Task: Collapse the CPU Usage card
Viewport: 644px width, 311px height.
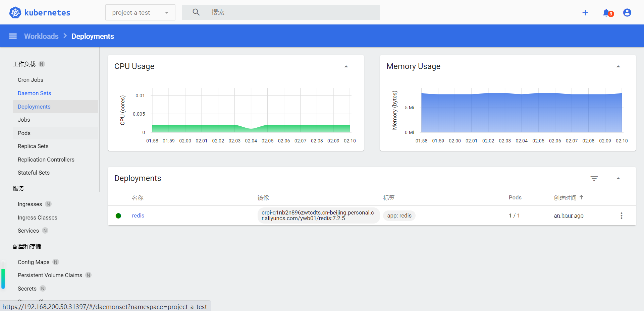Action: (346, 67)
